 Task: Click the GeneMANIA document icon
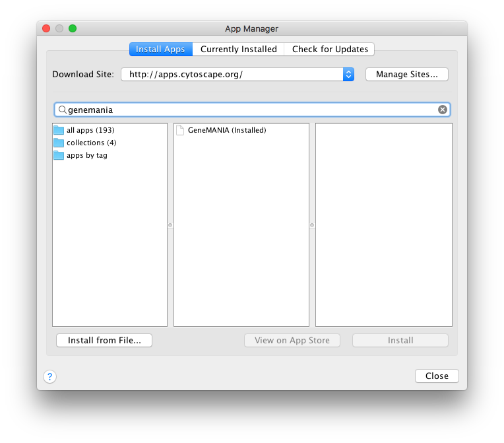180,130
